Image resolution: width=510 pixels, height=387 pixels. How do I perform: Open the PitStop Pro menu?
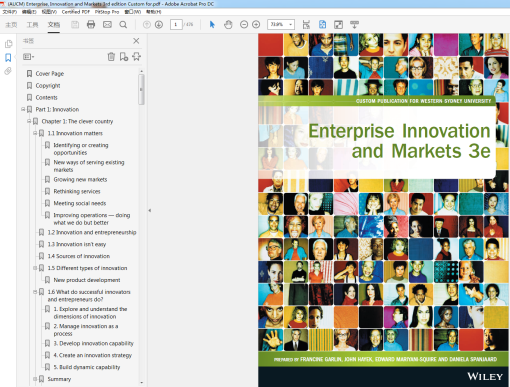(x=107, y=12)
